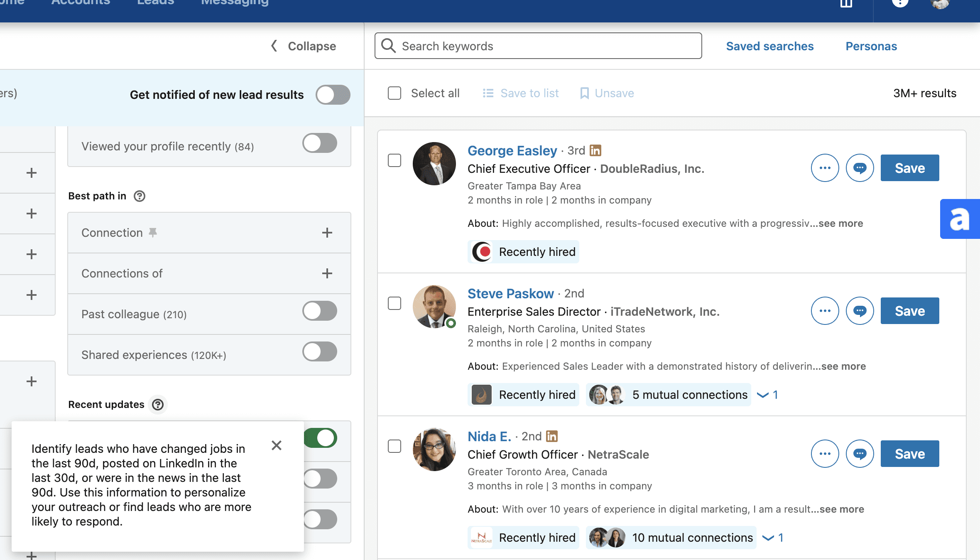Viewport: 980px width, 560px height.
Task: Click the LinkedIn badge next to George Easley
Action: [x=595, y=150]
